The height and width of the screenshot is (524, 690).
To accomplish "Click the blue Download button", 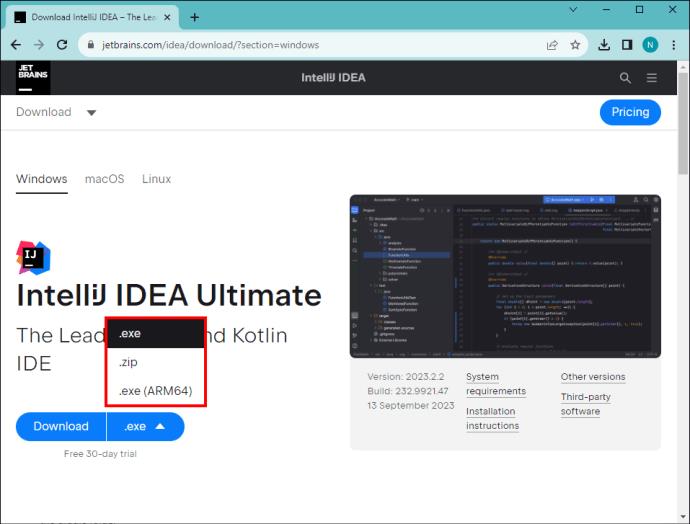I will (x=61, y=426).
